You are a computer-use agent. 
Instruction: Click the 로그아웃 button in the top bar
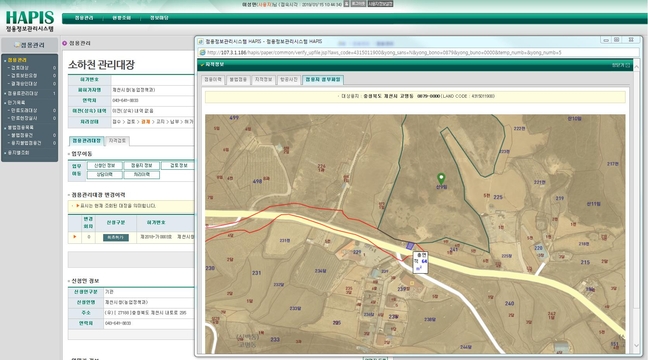point(358,4)
